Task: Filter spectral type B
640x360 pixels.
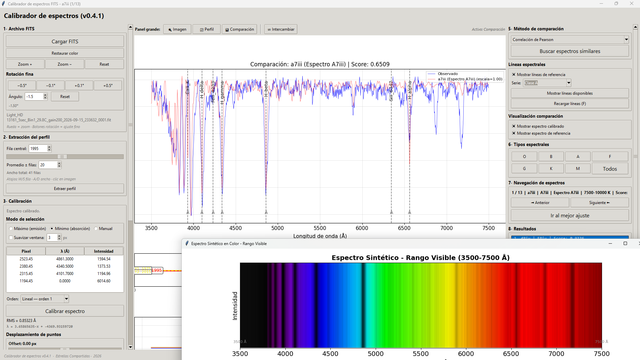Action: point(551,156)
